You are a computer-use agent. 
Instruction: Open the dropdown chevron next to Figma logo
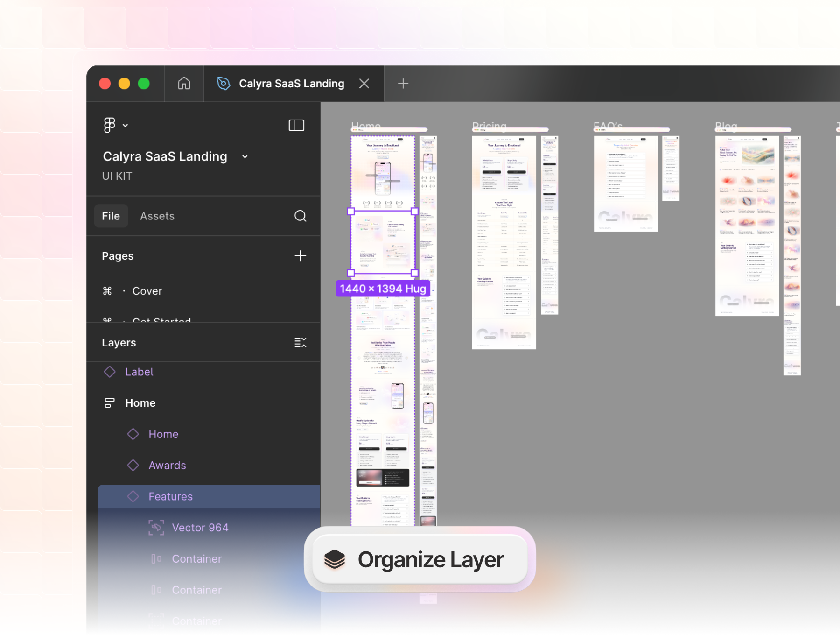[x=126, y=125]
